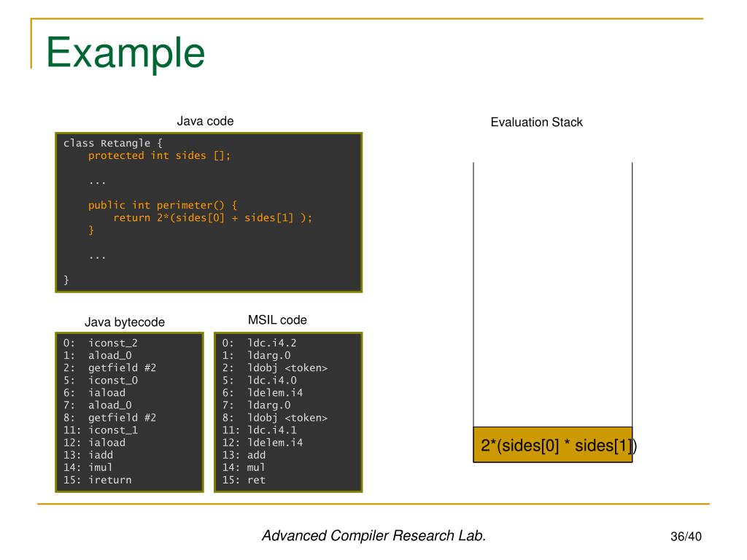Click Java bytecode line "8: getfield #2"
The height and width of the screenshot is (560, 747).
click(110, 418)
